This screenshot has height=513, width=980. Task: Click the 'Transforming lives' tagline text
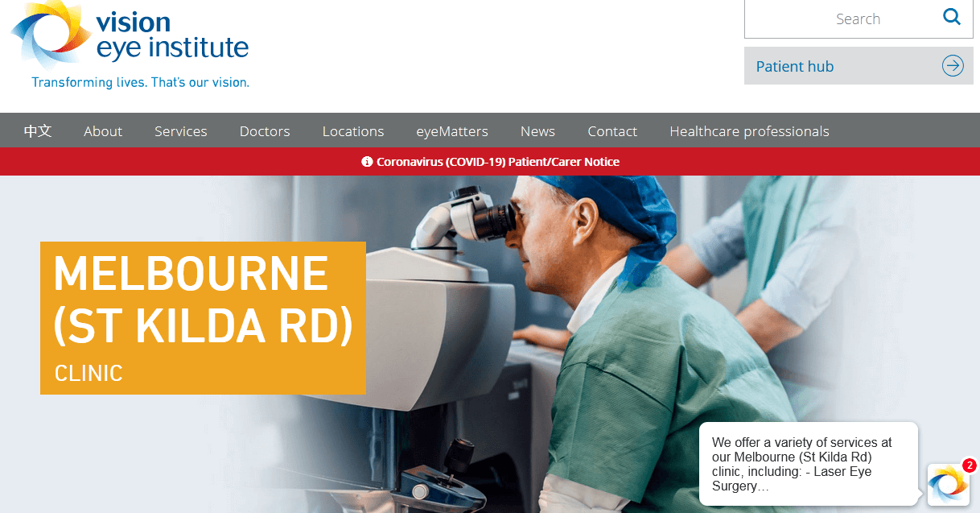point(140,82)
